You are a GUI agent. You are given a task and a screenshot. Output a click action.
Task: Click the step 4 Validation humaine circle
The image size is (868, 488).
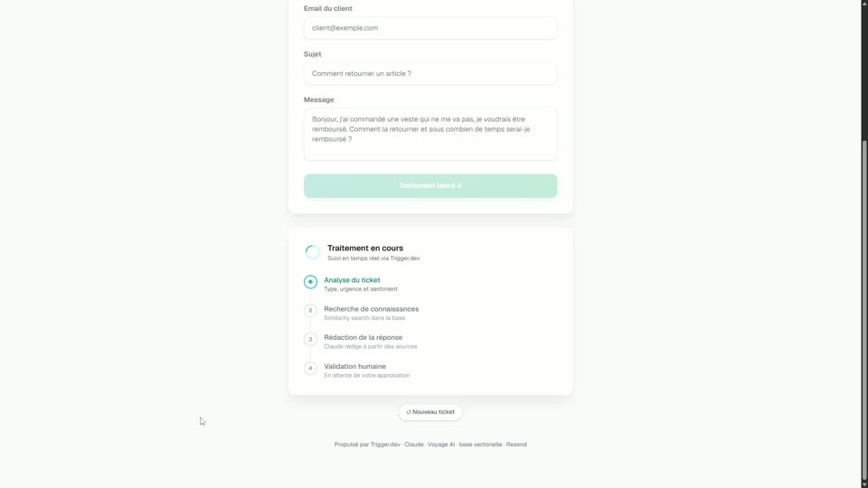pyautogui.click(x=310, y=368)
